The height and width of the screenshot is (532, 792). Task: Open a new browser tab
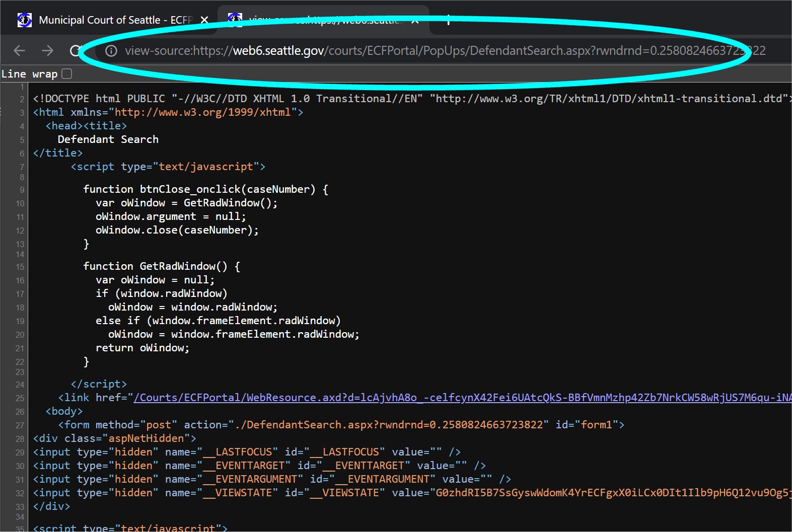448,21
